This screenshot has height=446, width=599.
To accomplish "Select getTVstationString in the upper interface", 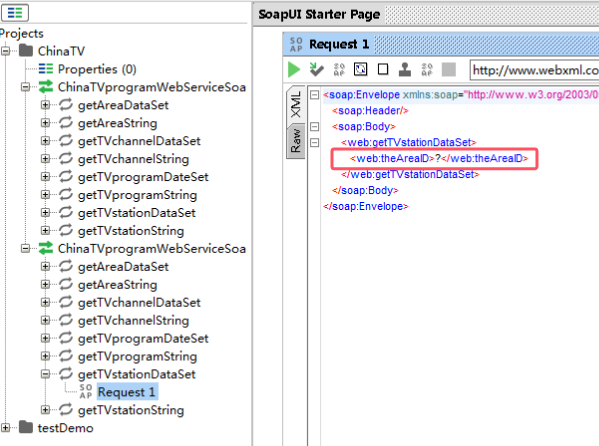I will point(131,231).
